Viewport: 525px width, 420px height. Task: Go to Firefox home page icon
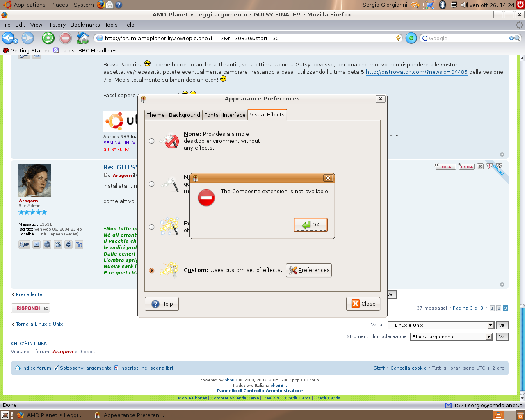click(83, 38)
